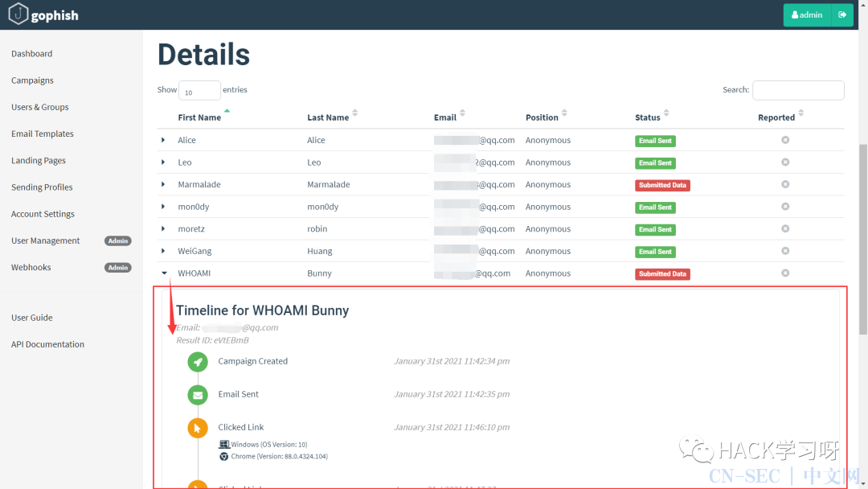Screen dimensions: 868x489
Task: Click the gophish logo icon
Action: pyautogui.click(x=18, y=14)
